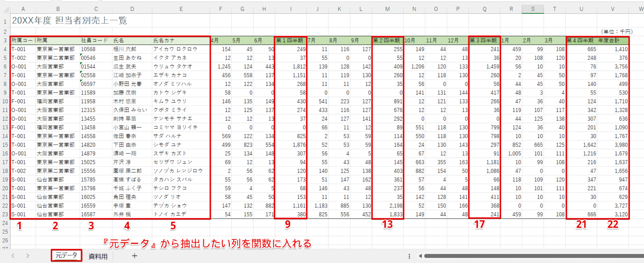
Task: Select employee code cell 16587
Action: pyautogui.click(x=96, y=214)
